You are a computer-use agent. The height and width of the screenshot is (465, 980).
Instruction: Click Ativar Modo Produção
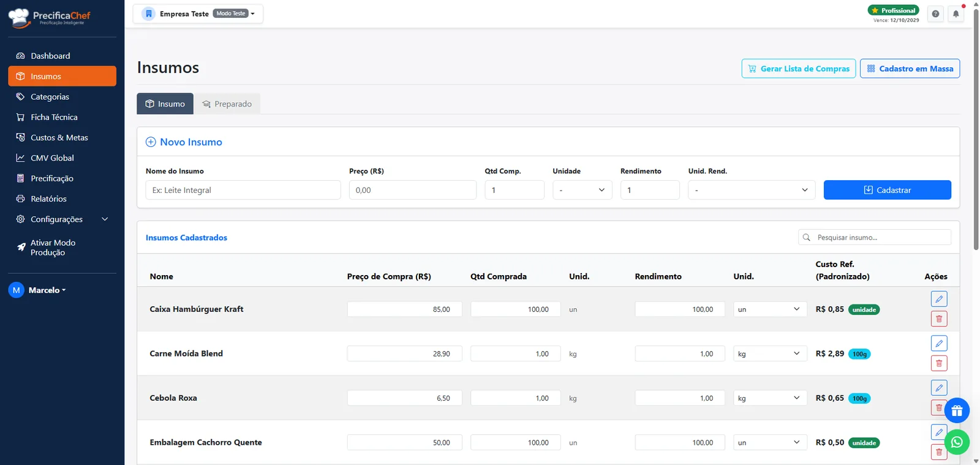[x=62, y=248]
